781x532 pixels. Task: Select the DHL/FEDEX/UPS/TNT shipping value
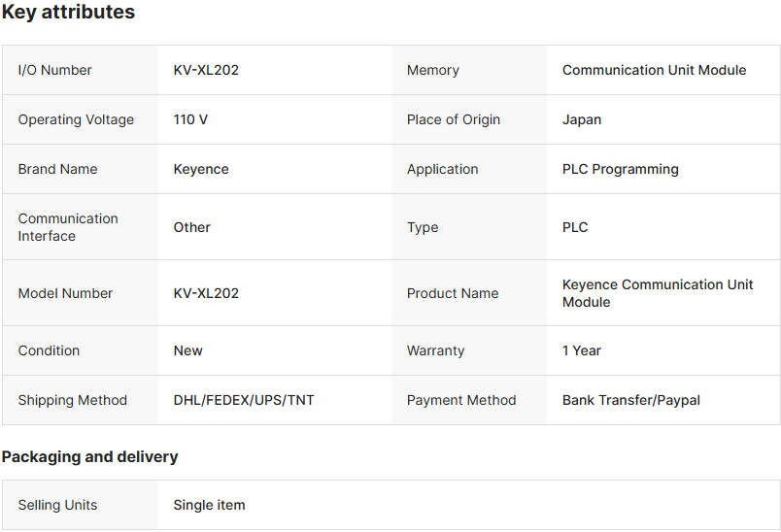pos(244,400)
